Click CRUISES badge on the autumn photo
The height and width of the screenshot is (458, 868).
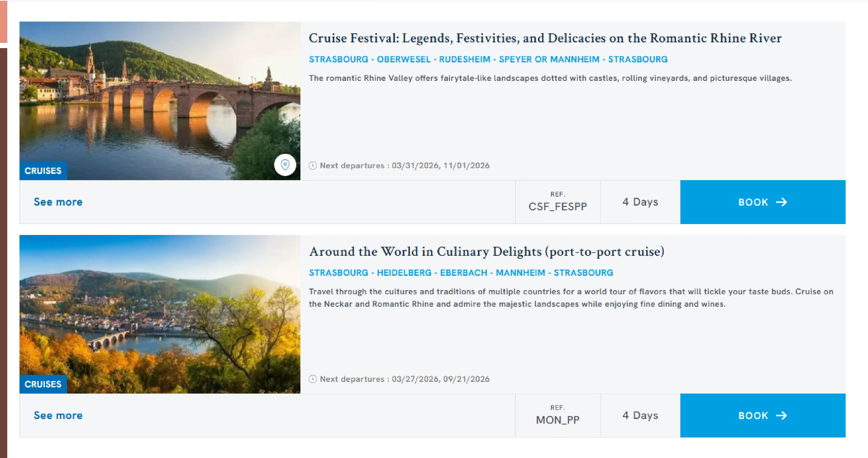(x=43, y=384)
